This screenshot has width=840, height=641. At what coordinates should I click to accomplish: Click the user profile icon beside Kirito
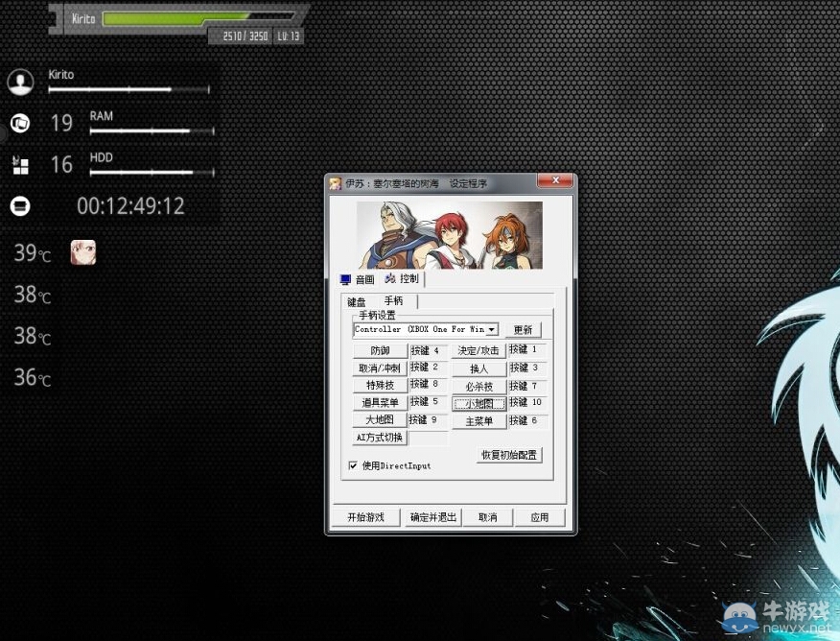[x=20, y=82]
